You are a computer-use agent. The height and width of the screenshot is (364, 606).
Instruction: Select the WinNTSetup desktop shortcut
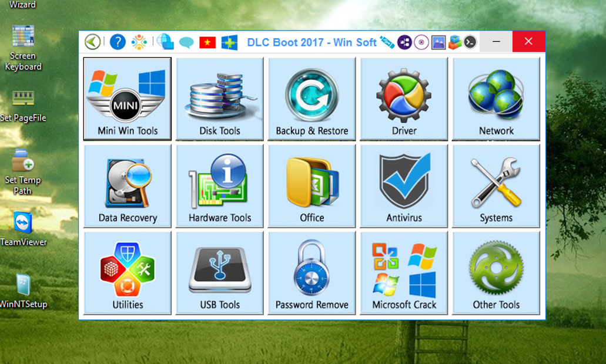pyautogui.click(x=23, y=291)
